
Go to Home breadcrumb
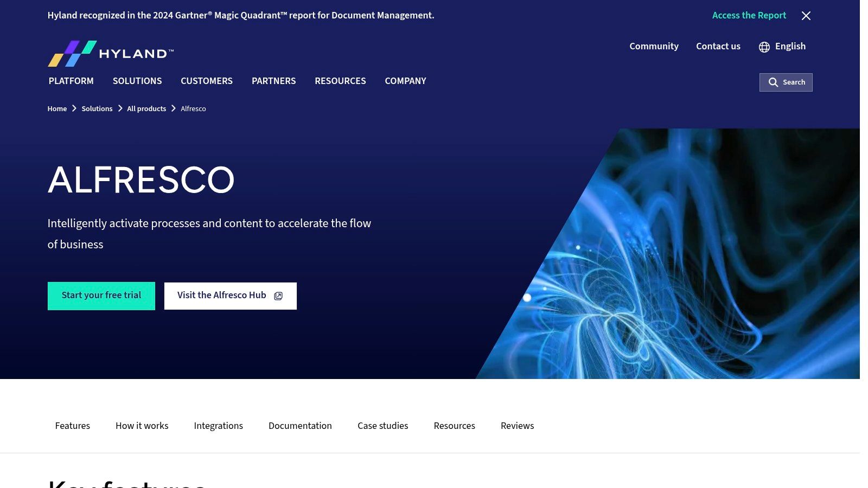[x=57, y=108]
